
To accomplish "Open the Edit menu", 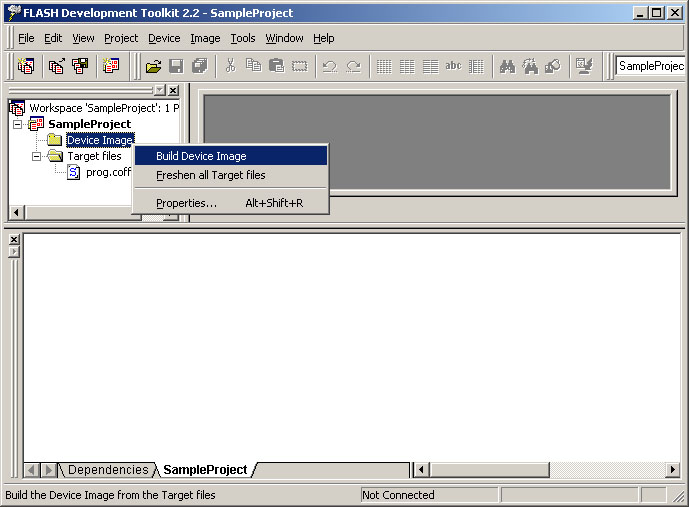I will (53, 38).
